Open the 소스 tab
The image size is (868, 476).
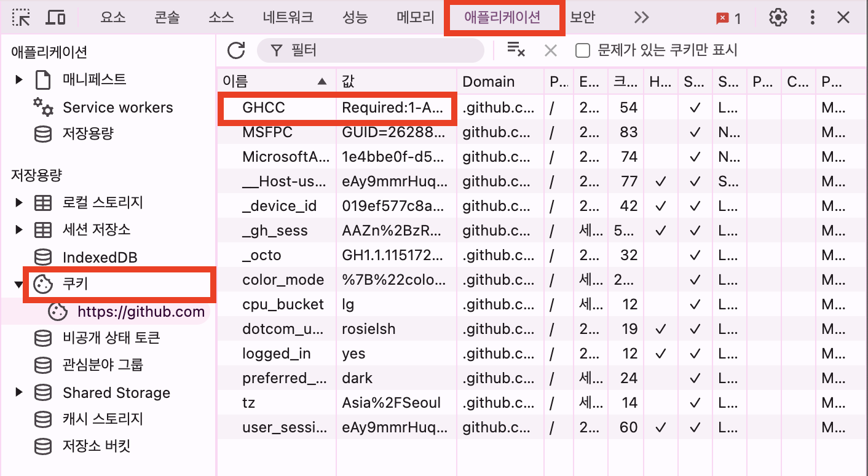221,18
